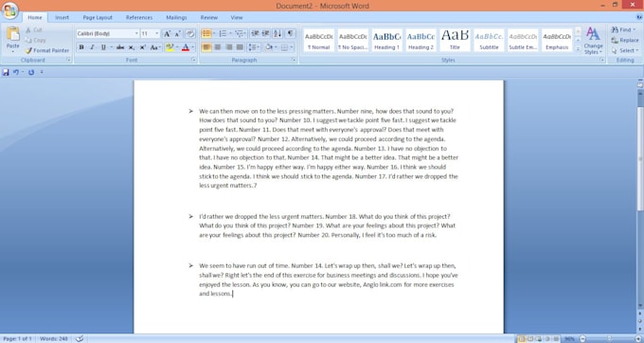This screenshot has height=343, width=644.
Task: Decrease the paragraph indent
Action: pyautogui.click(x=255, y=34)
